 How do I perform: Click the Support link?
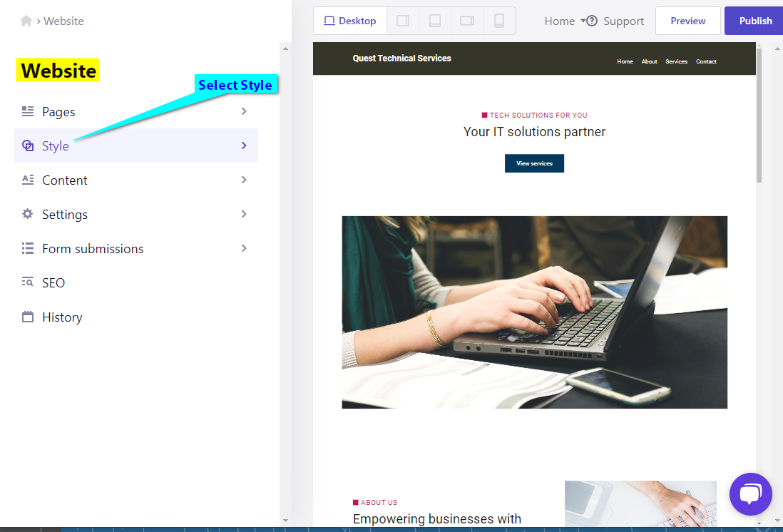623,21
